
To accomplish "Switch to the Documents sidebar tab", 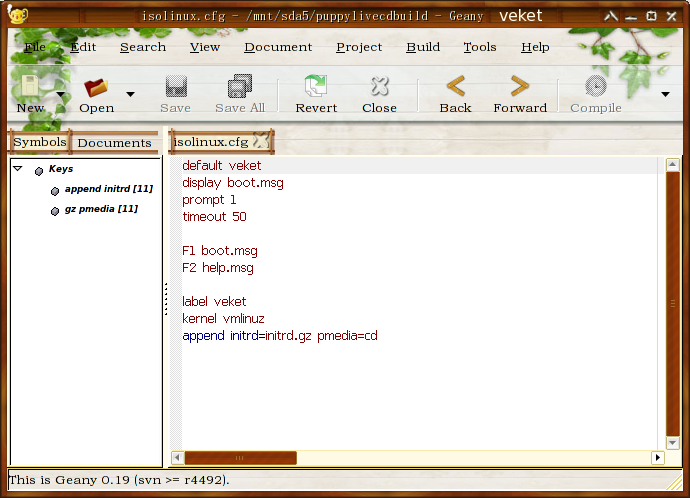I will 114,143.
